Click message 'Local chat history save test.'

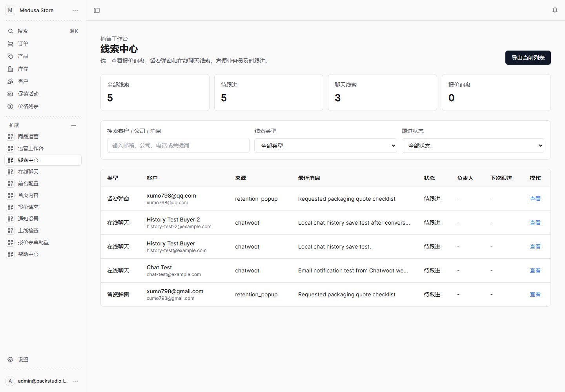pos(335,247)
